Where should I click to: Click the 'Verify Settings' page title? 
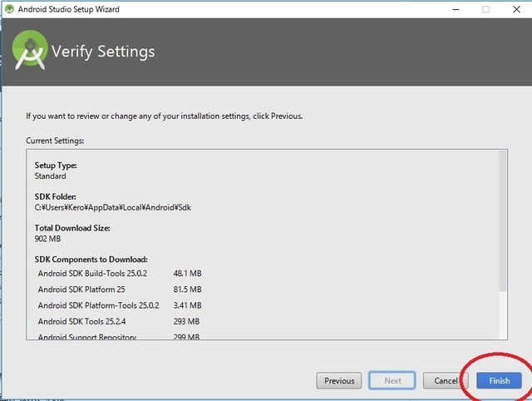[103, 52]
